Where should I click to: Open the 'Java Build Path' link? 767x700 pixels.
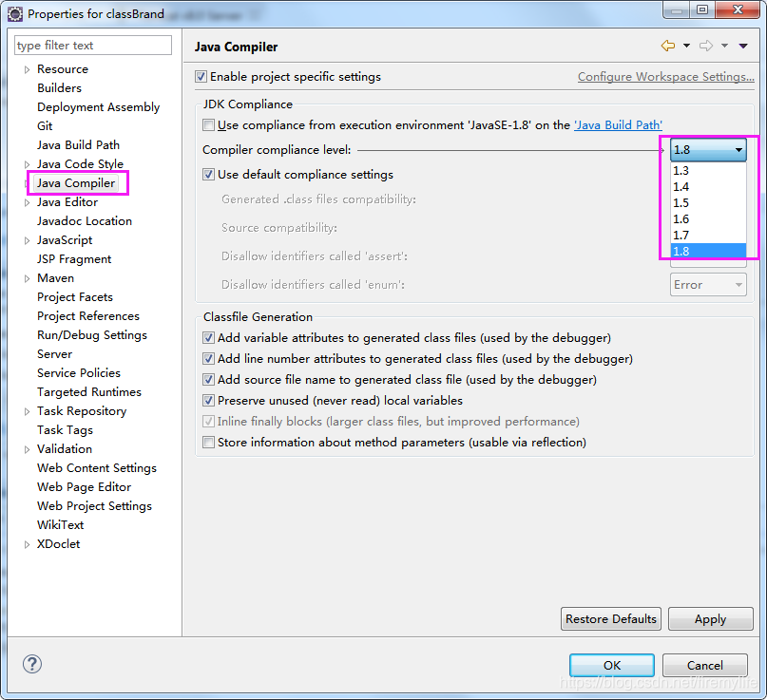(618, 125)
